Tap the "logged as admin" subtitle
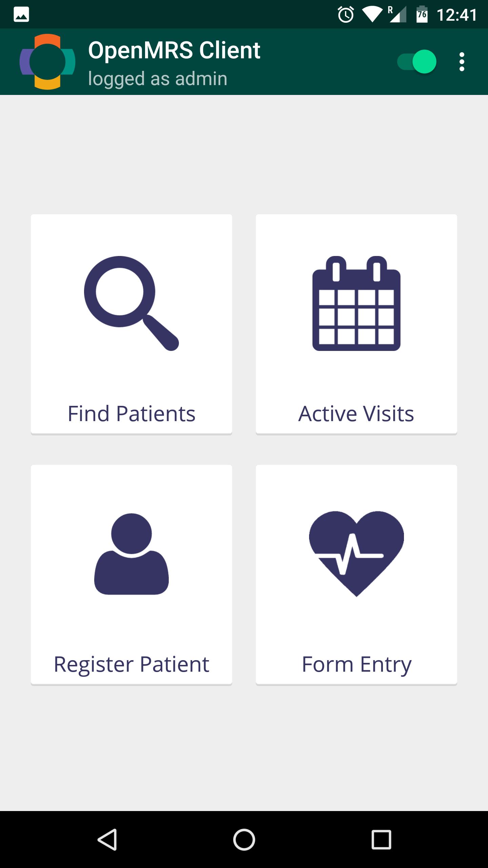The height and width of the screenshot is (868, 488). click(158, 79)
